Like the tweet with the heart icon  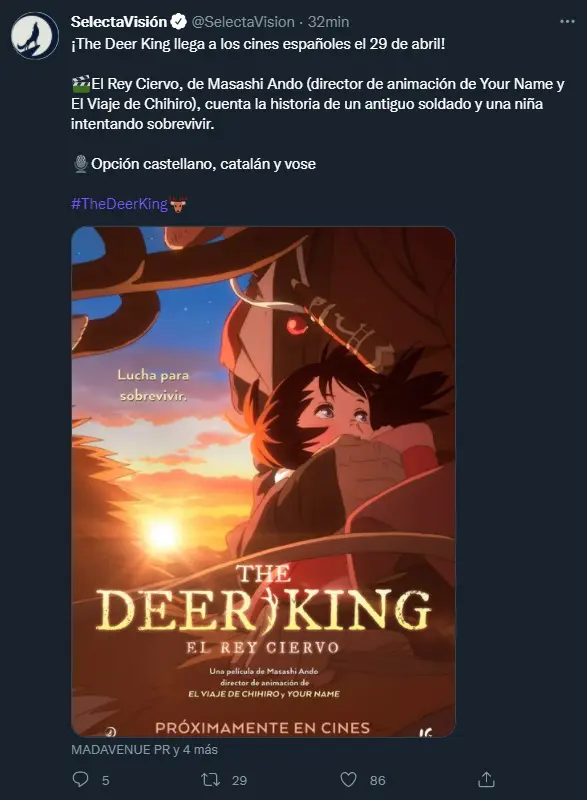(x=348, y=779)
